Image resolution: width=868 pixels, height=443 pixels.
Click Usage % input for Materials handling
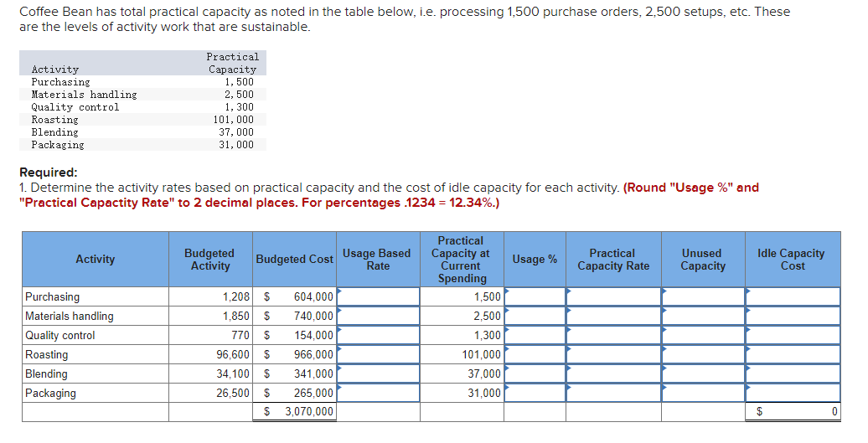(535, 316)
